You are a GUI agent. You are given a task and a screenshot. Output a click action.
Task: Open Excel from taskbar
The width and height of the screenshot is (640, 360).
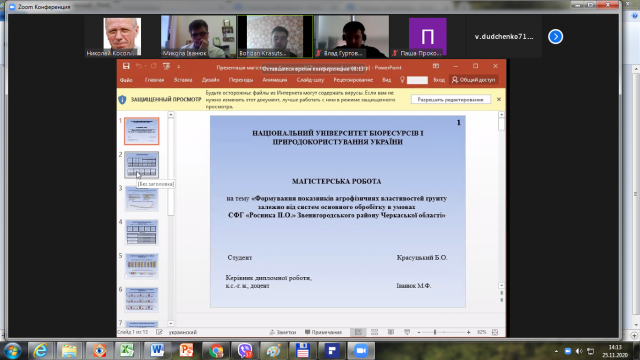(x=128, y=351)
